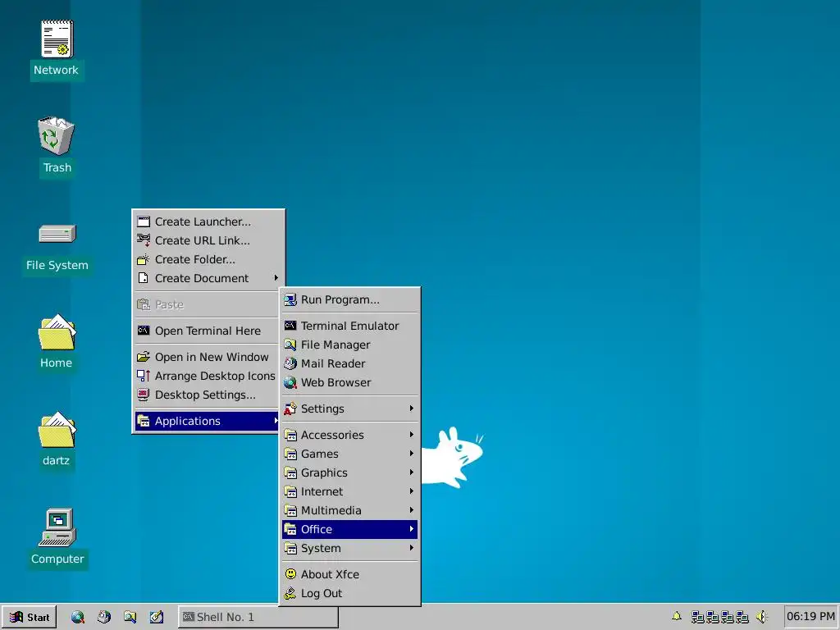Launch File Manager from applications menu
The width and height of the screenshot is (840, 630).
tap(349, 345)
